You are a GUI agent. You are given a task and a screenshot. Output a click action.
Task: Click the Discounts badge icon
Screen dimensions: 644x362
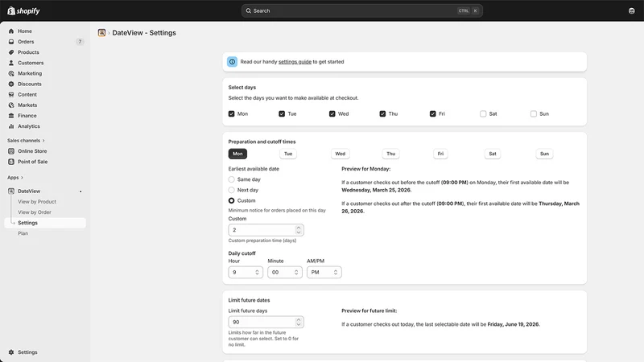(x=11, y=84)
